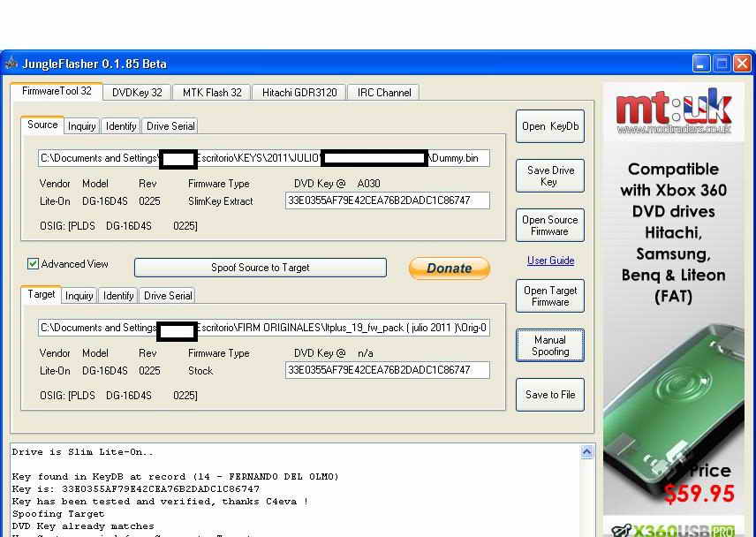Click the 'Drive is Slim Lite-On..' log line
Screen dimensions: 756x537
(82, 452)
